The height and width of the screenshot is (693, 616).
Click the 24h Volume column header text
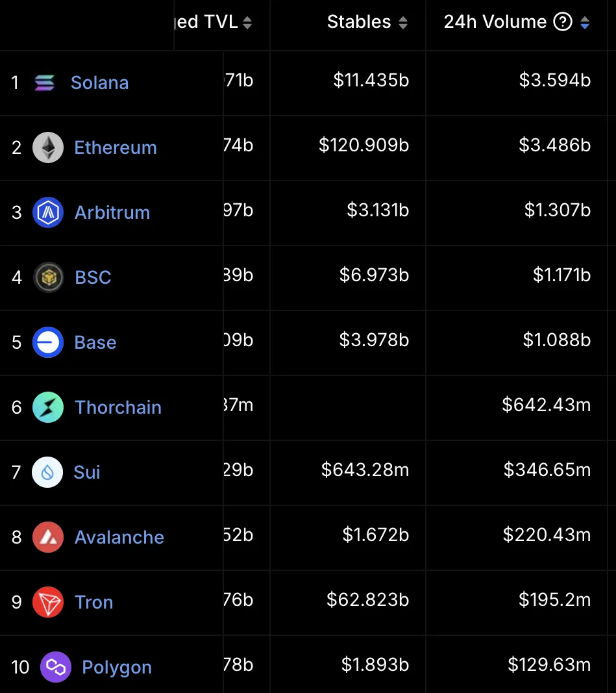pyautogui.click(x=495, y=22)
